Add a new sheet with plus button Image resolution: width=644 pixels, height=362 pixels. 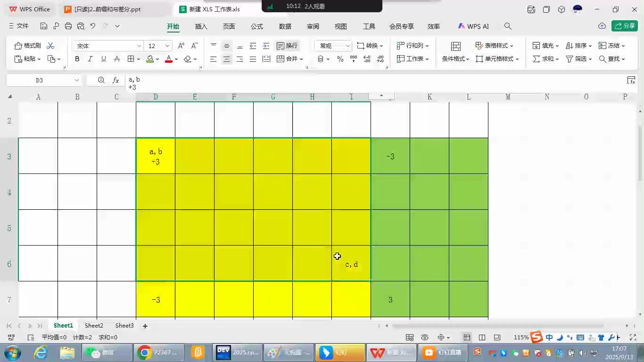click(145, 326)
